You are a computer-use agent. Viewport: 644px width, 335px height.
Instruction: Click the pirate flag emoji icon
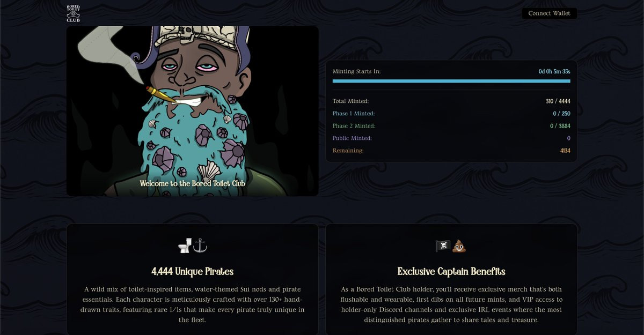(443, 246)
